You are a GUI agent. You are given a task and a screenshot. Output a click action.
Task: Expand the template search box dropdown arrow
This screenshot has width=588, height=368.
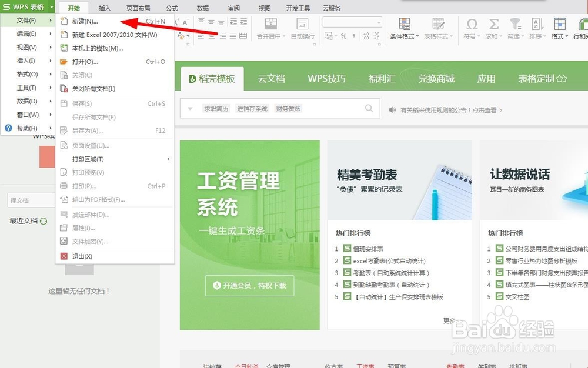[190, 109]
